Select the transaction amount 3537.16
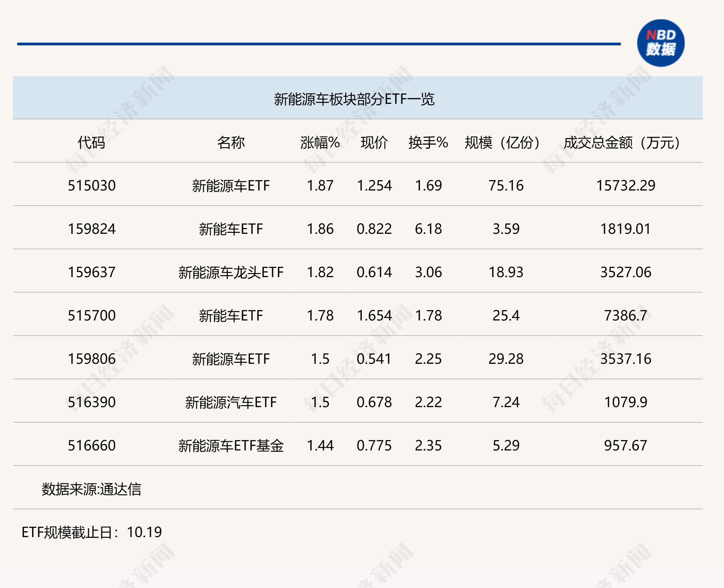The image size is (724, 588). click(626, 359)
